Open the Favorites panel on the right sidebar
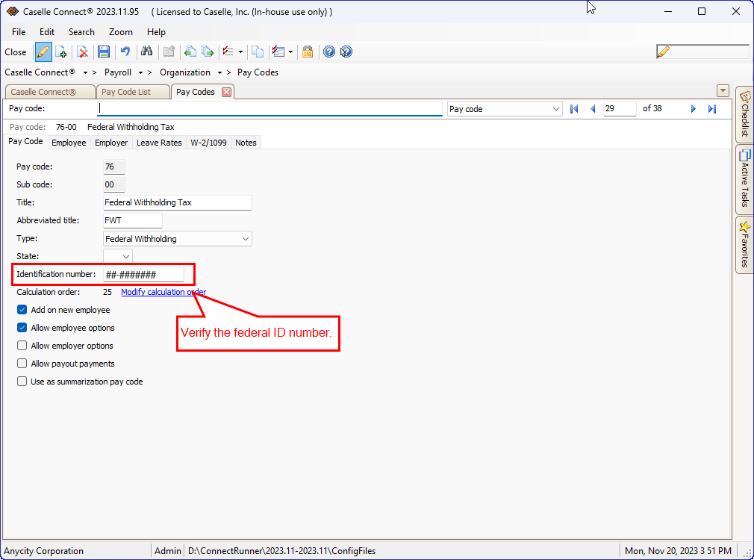754x560 pixels. point(744,246)
